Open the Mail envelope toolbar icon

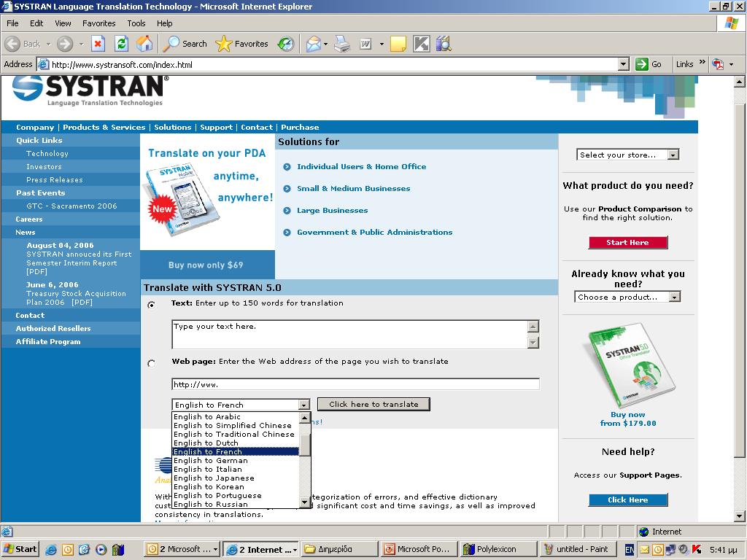tap(313, 44)
